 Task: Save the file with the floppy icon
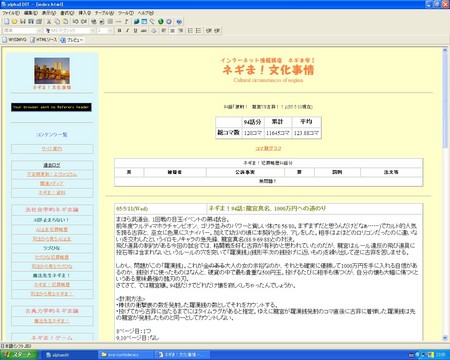click(23, 21)
